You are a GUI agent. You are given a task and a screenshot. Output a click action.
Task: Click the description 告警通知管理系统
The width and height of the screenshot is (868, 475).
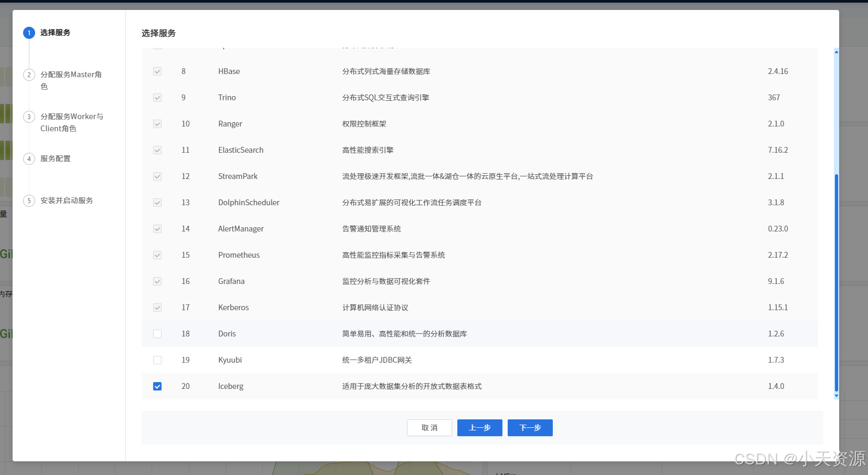click(371, 229)
